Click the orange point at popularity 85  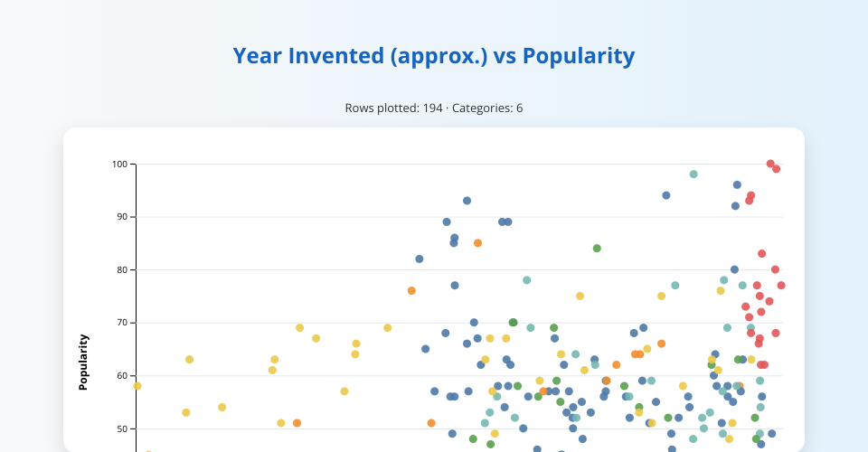point(477,243)
